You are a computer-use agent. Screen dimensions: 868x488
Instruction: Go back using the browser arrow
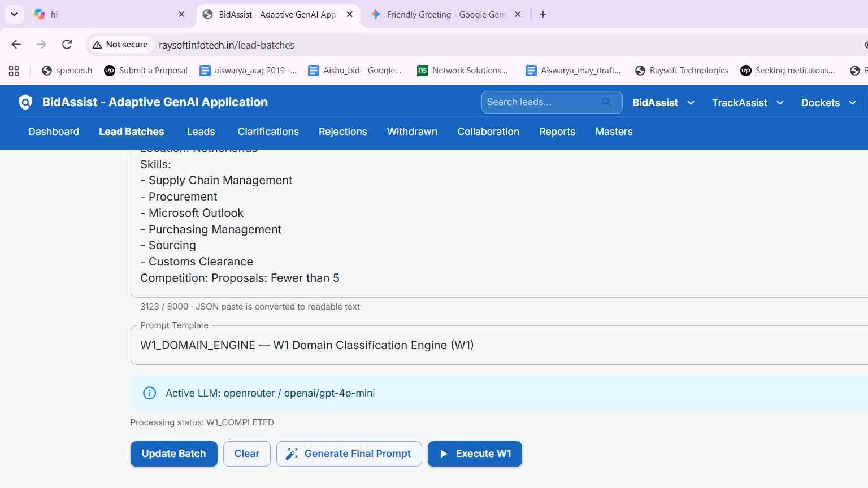point(16,45)
